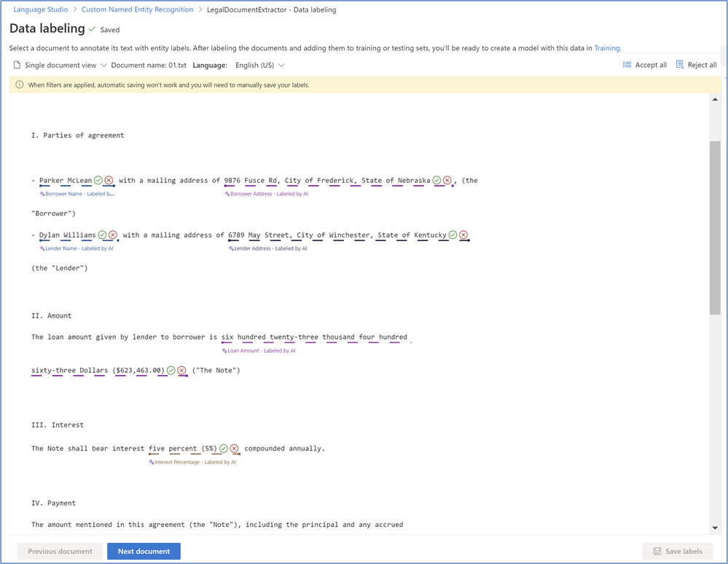This screenshot has width=728, height=564.
Task: Go to the Next document
Action: tap(144, 551)
